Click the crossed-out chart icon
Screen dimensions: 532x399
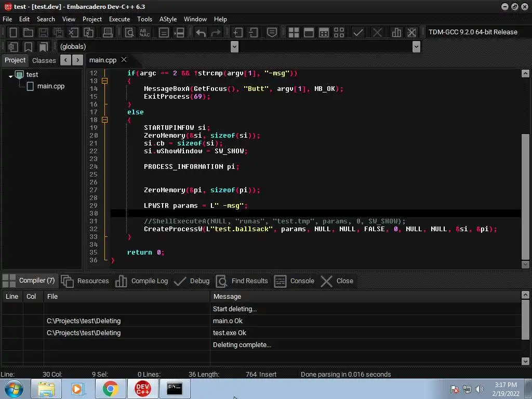pyautogui.click(x=411, y=33)
